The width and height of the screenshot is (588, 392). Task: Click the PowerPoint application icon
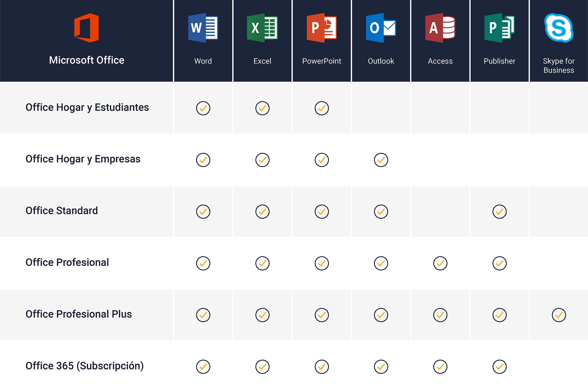322,28
